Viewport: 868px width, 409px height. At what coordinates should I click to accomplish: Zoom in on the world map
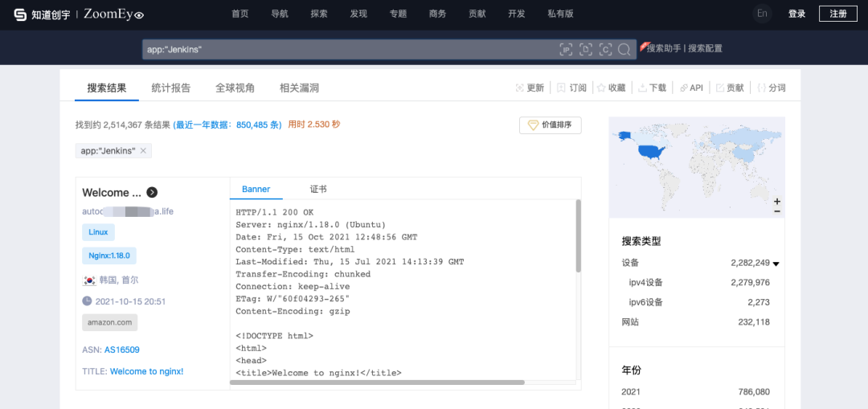777,202
